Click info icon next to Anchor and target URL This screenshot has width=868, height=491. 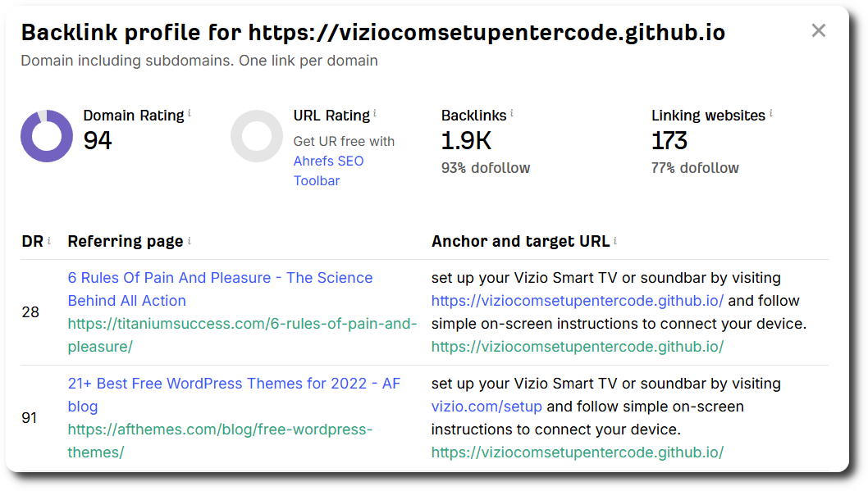(615, 240)
